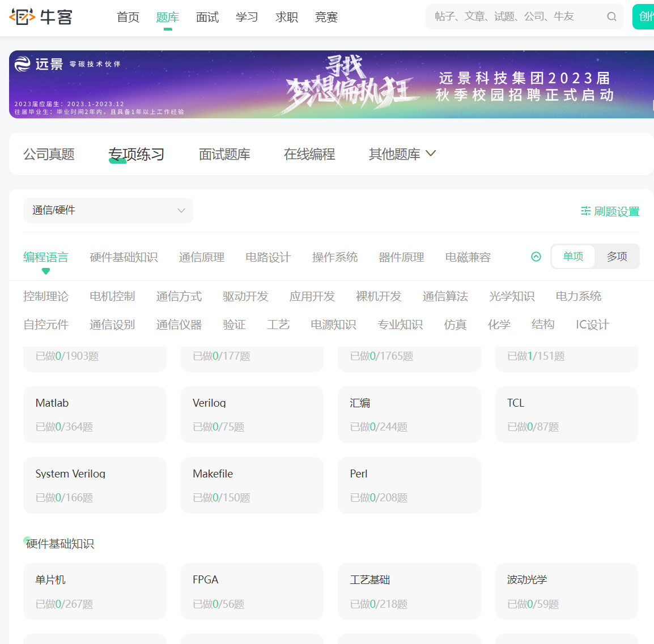Switch to 在线编程 tab

coord(309,154)
